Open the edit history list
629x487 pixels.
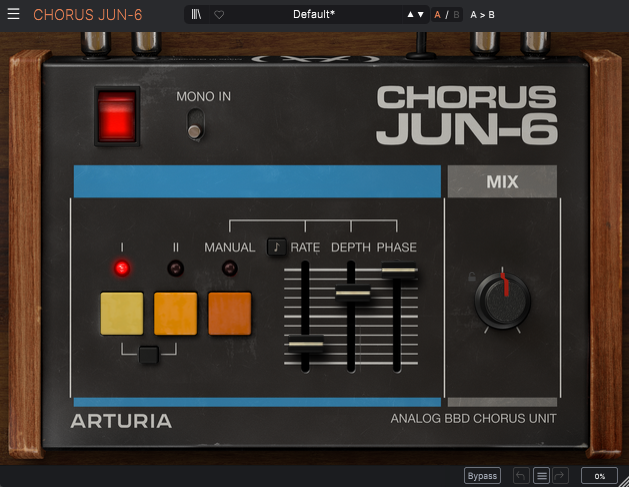click(541, 476)
